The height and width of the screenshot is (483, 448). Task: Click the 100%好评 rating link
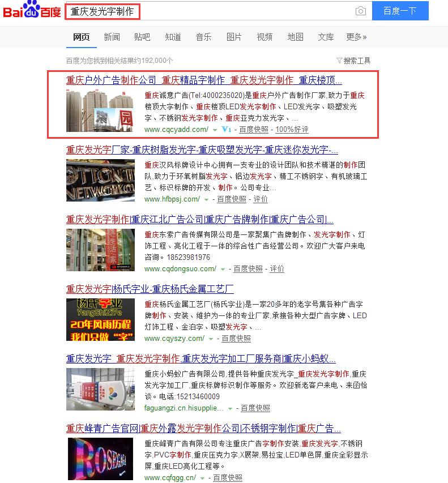(292, 130)
